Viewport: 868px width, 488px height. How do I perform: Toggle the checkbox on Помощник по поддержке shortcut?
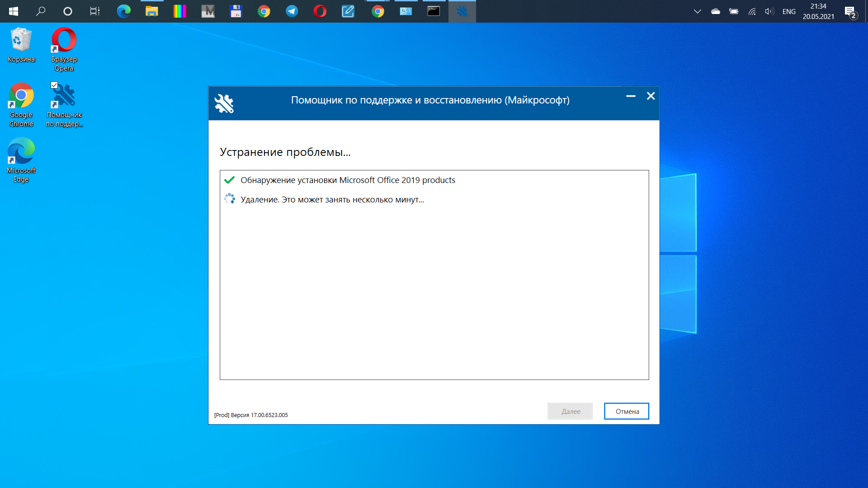point(54,85)
